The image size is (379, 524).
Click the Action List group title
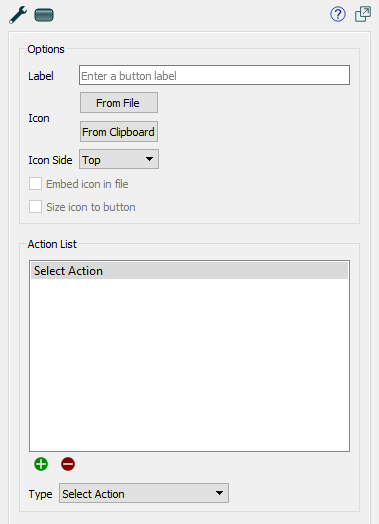pos(52,244)
